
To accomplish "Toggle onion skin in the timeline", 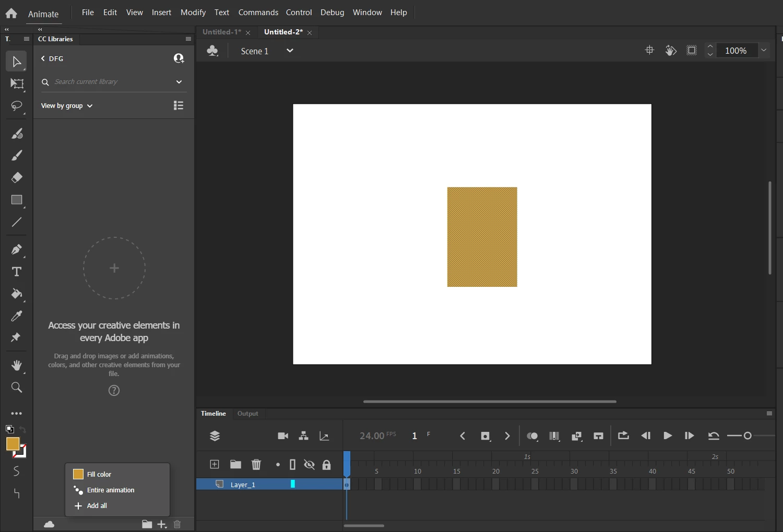I will (x=532, y=436).
